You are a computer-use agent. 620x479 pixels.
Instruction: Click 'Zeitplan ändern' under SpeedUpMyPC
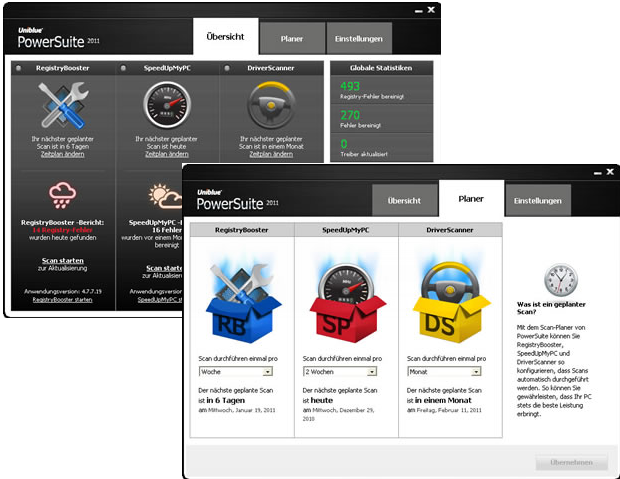(167, 154)
